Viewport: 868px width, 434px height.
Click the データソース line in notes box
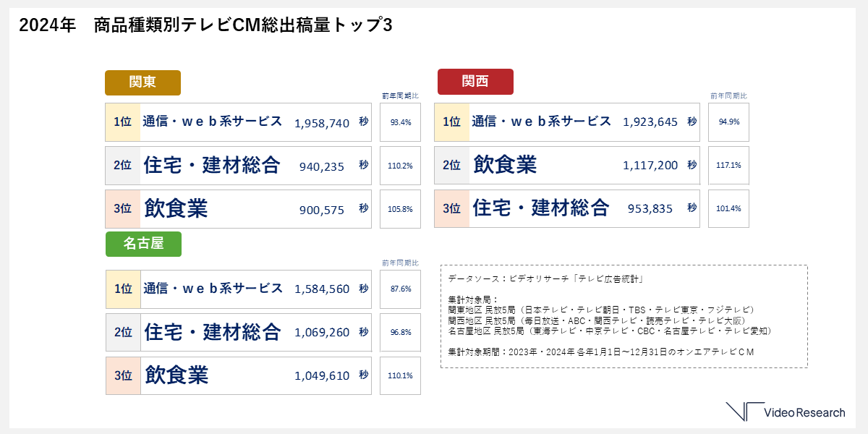[545, 278]
